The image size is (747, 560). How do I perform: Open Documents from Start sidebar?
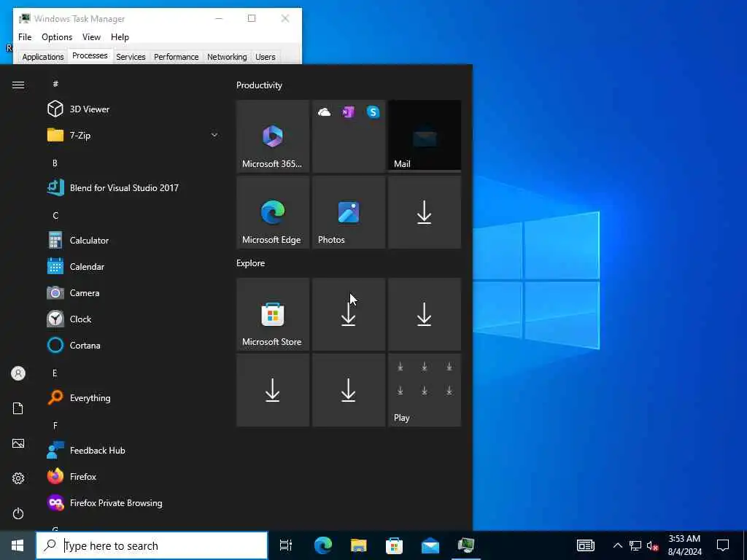pos(18,408)
